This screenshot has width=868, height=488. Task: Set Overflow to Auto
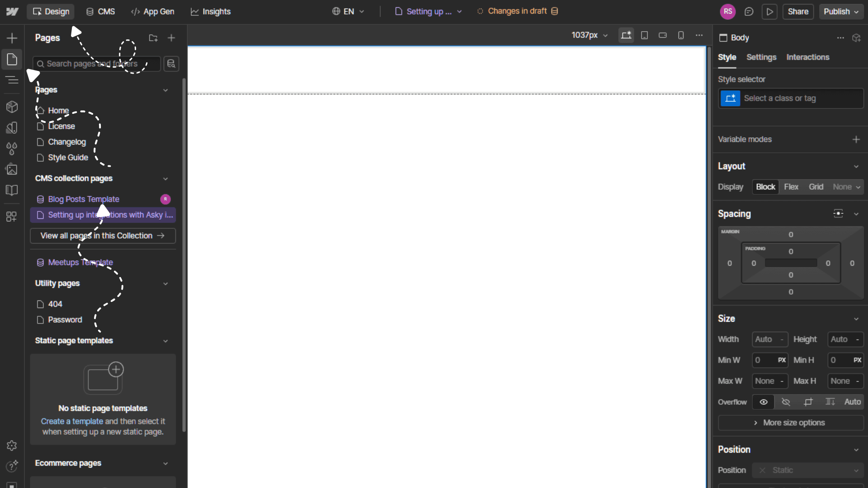853,402
